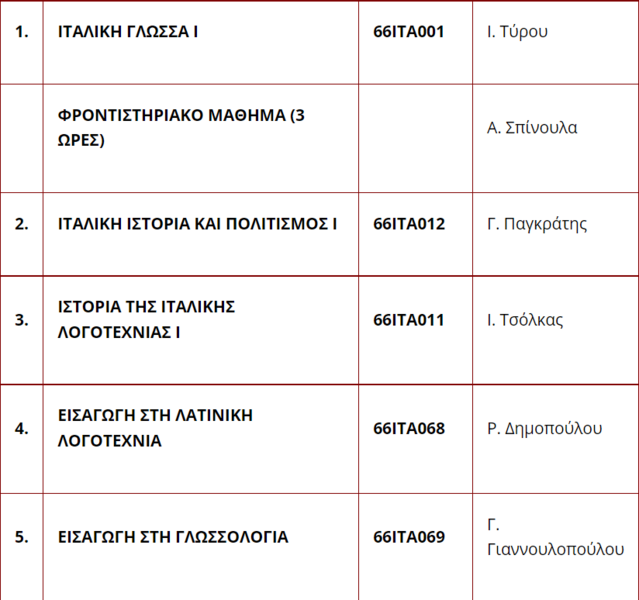This screenshot has height=600, width=639.
Task: Click ΕΙΣΑΓΩΓΗ ΣΤΗ ΛΑΤΙΝΙΚΗ ΛΟΓΟΤΕΧΝΙΑ title
Action: (155, 428)
